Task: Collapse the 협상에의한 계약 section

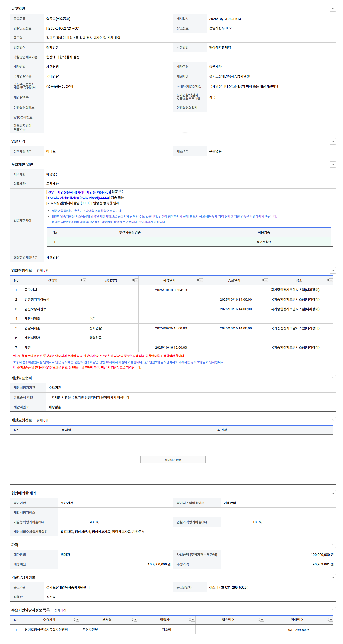Action: click(x=333, y=493)
